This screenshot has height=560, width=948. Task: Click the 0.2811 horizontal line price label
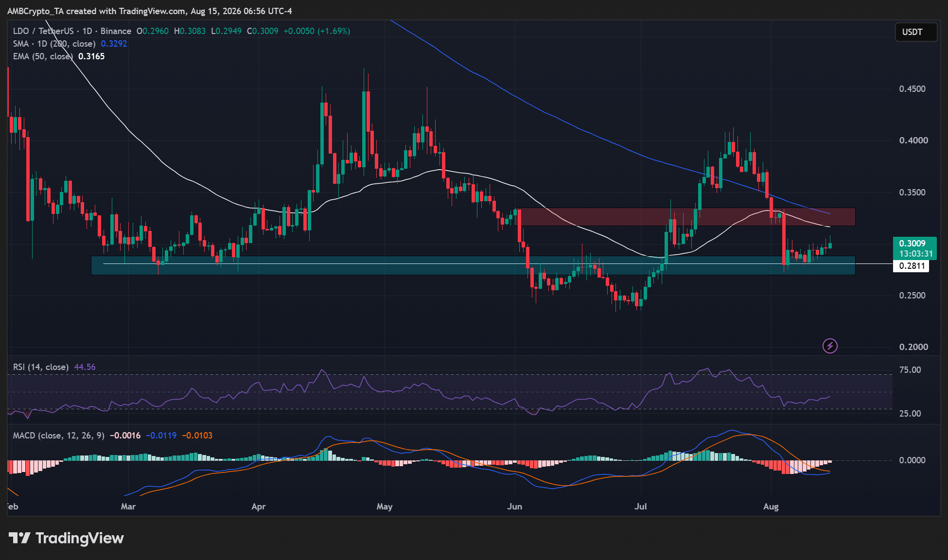coord(911,266)
